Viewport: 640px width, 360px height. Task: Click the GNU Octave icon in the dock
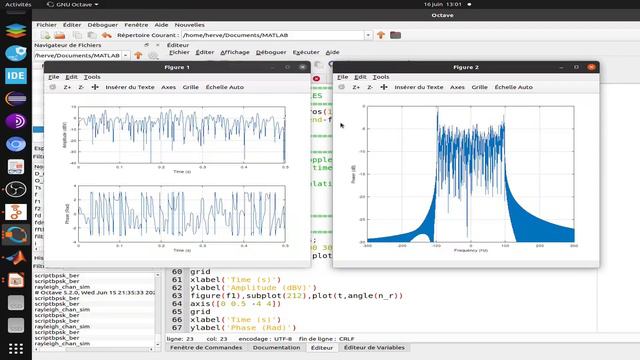16,235
